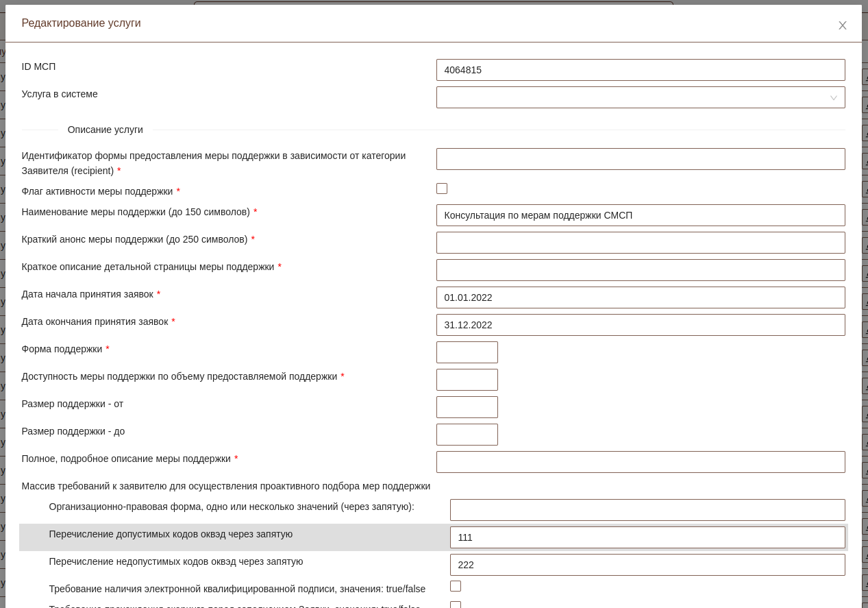Click 'Доступность меры поддержки' input box
The height and width of the screenshot is (608, 868).
467,380
